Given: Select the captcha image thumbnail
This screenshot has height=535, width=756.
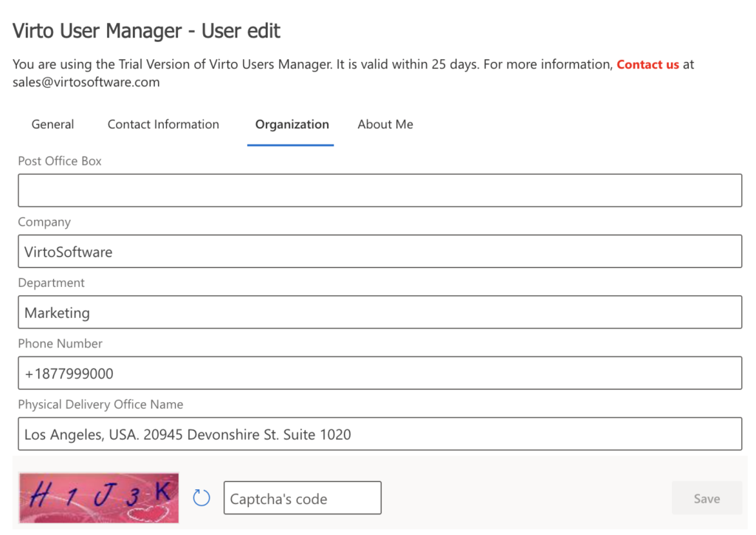Looking at the screenshot, I should 98,497.
